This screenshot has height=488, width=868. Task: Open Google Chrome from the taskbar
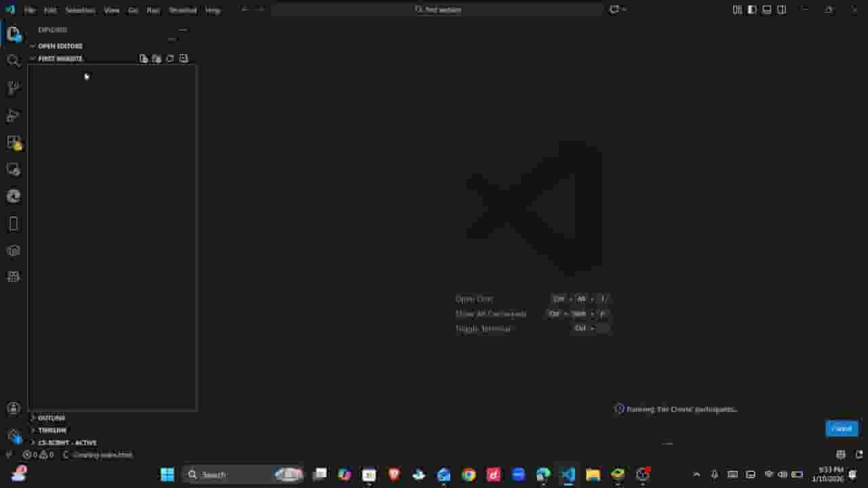[x=469, y=474]
